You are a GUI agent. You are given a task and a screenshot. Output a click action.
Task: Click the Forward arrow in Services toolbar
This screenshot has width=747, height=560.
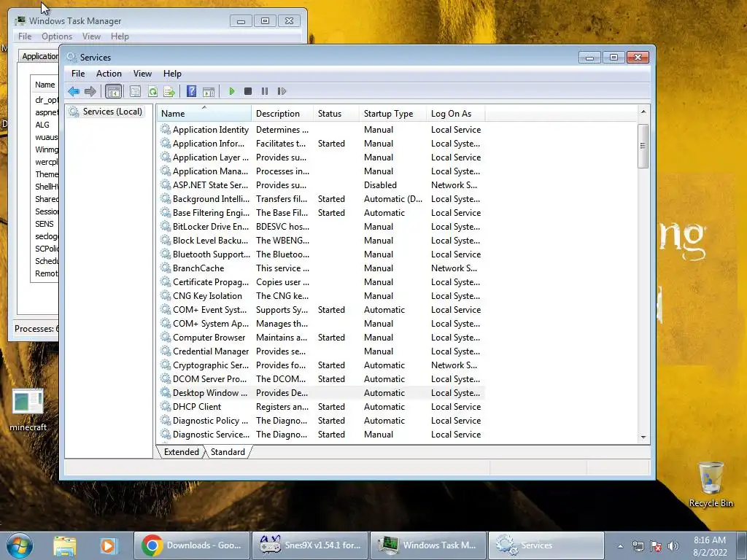click(x=90, y=91)
